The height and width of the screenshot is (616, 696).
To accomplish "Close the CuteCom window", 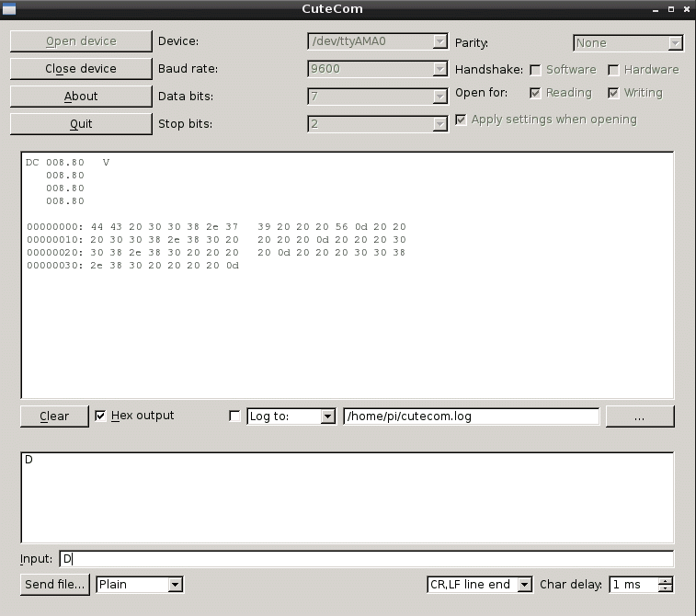I will coord(687,9).
